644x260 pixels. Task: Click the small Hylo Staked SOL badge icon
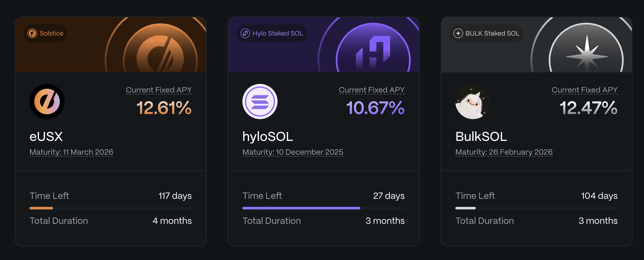[x=245, y=33]
